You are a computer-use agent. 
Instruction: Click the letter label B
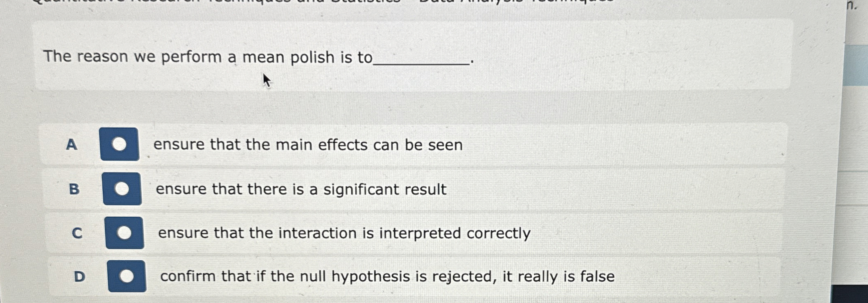pos(75,189)
